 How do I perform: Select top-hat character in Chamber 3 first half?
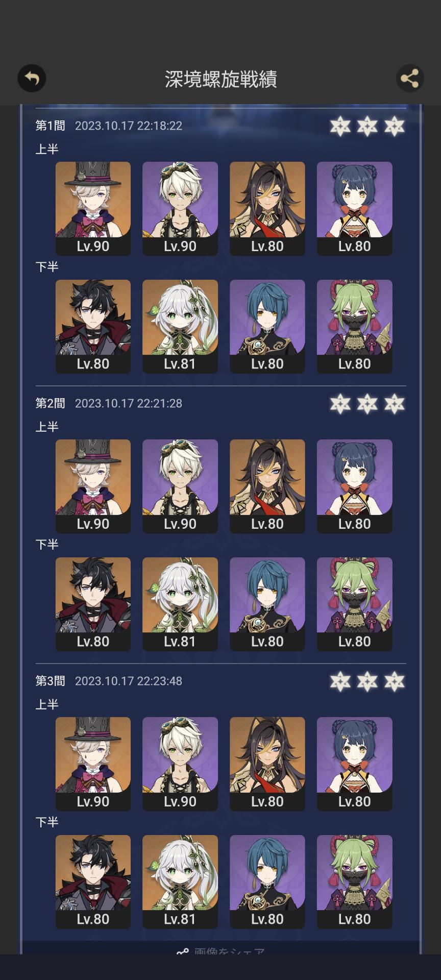click(93, 764)
